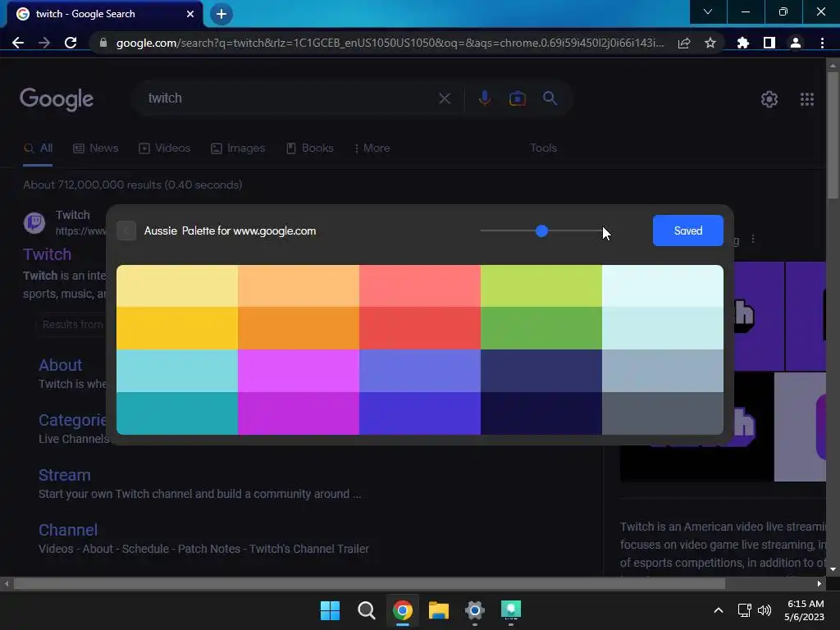Pick the dark navy swatch
Viewport: 840px width, 630px height.
[x=541, y=413]
